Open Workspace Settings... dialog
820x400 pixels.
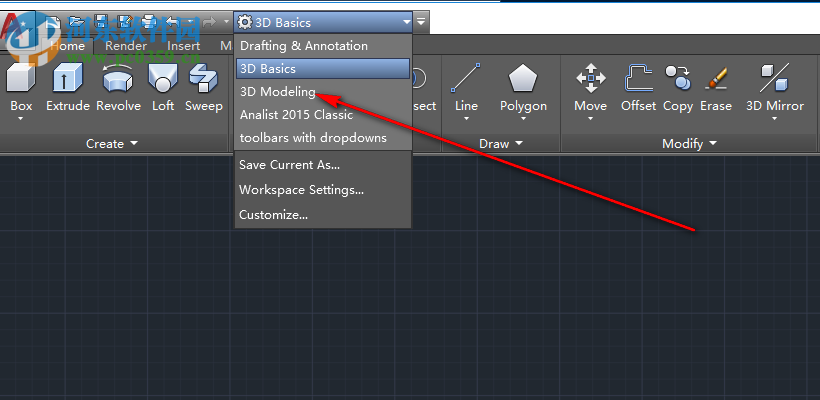[301, 190]
